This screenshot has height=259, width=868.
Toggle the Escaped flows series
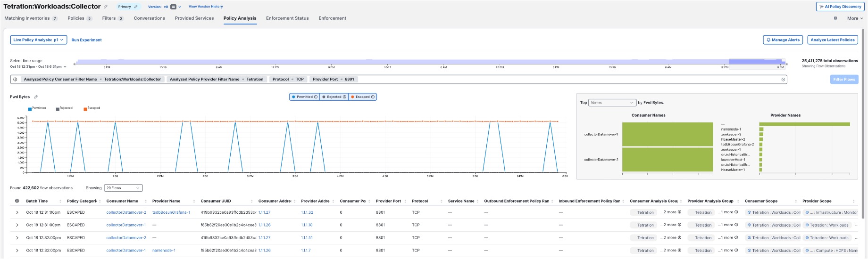(360, 97)
